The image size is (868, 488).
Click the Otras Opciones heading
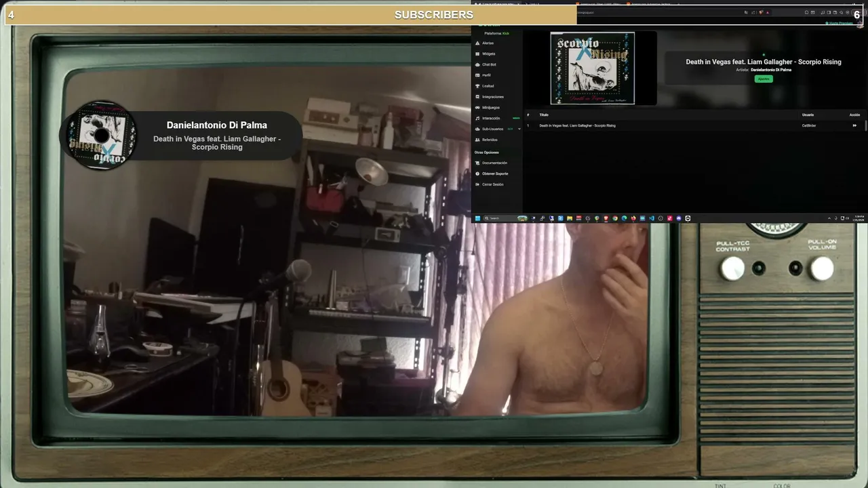[x=486, y=152]
